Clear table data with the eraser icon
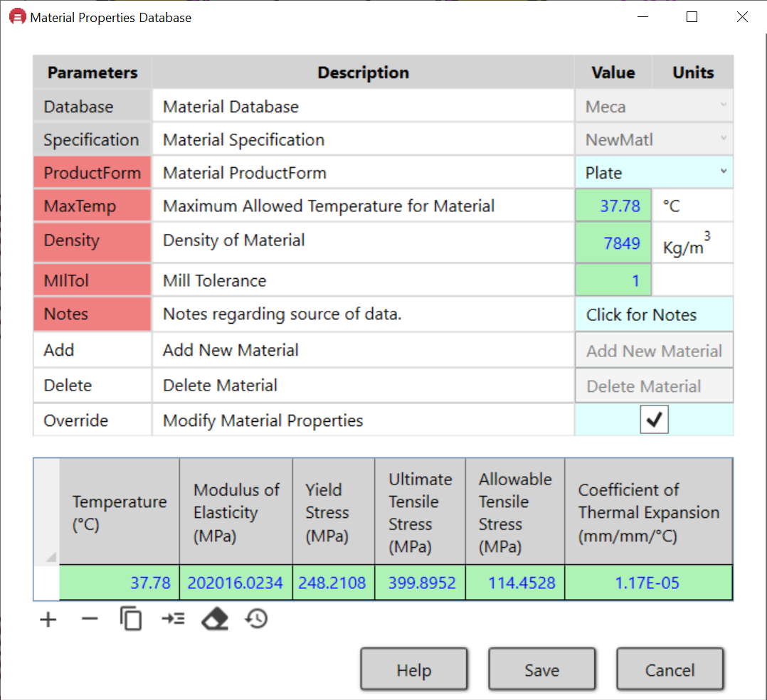 (x=215, y=619)
